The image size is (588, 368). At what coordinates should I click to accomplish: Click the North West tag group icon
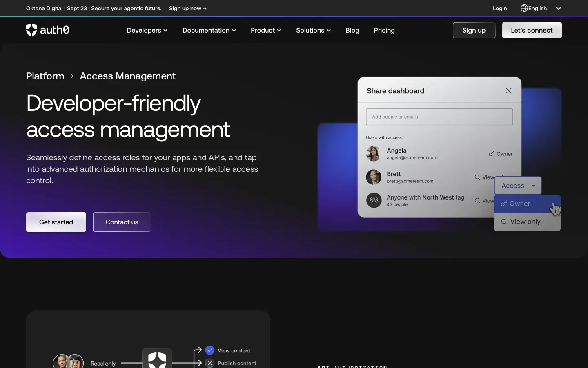coord(374,200)
